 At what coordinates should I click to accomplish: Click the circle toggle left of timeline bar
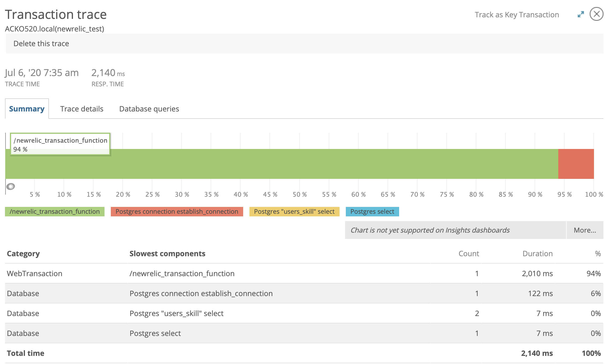(10, 186)
